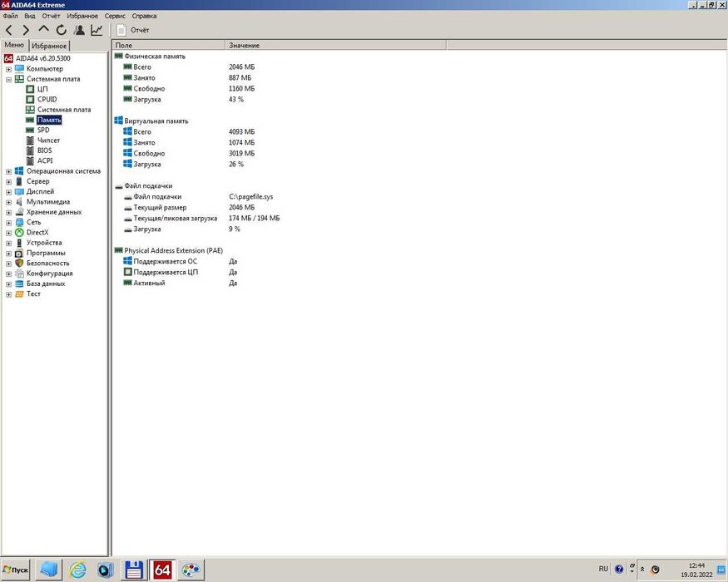Select the Память tree item
The image size is (728, 582).
[x=49, y=120]
